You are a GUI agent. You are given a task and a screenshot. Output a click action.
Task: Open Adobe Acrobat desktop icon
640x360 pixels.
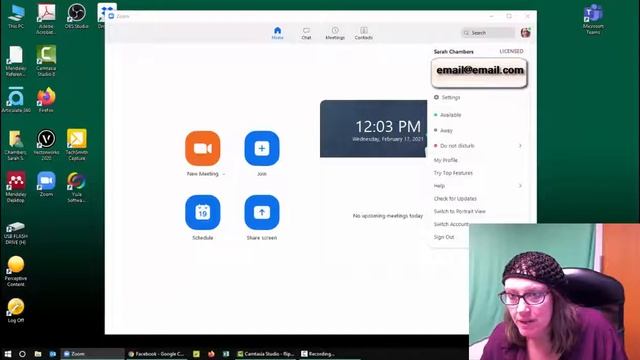coord(46,18)
